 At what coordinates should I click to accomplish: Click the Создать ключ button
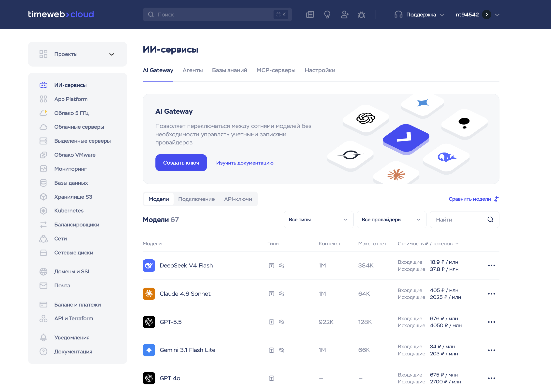click(181, 163)
